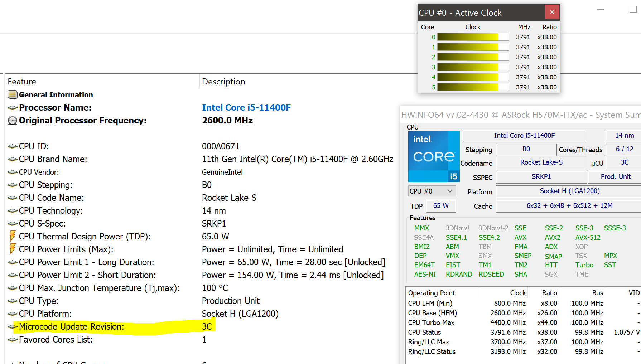Viewport: 641px width, 364px height.
Task: Click the Socket H (LGA1200) platform field
Action: click(569, 191)
